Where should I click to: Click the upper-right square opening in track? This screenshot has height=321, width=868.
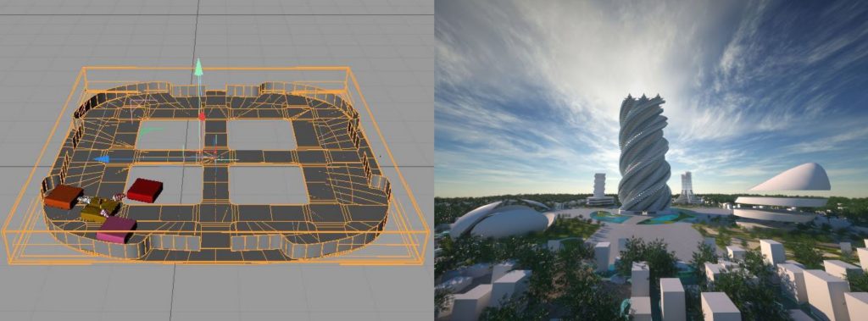point(261,134)
